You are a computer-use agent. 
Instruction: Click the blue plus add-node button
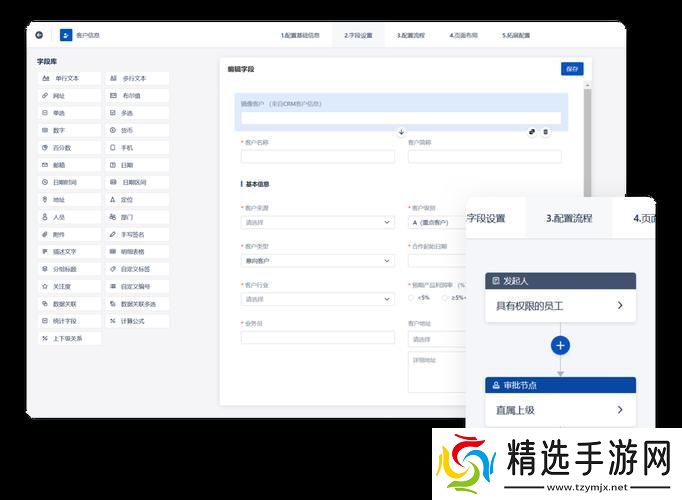coord(560,345)
